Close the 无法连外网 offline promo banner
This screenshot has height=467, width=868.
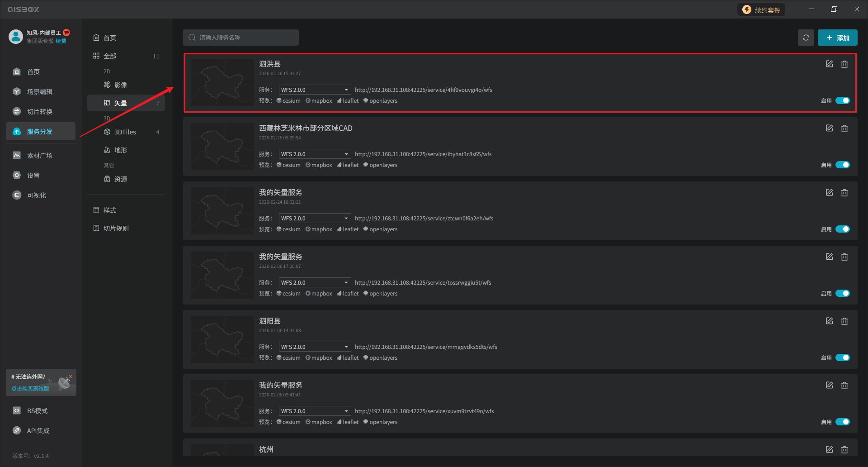coord(71,376)
